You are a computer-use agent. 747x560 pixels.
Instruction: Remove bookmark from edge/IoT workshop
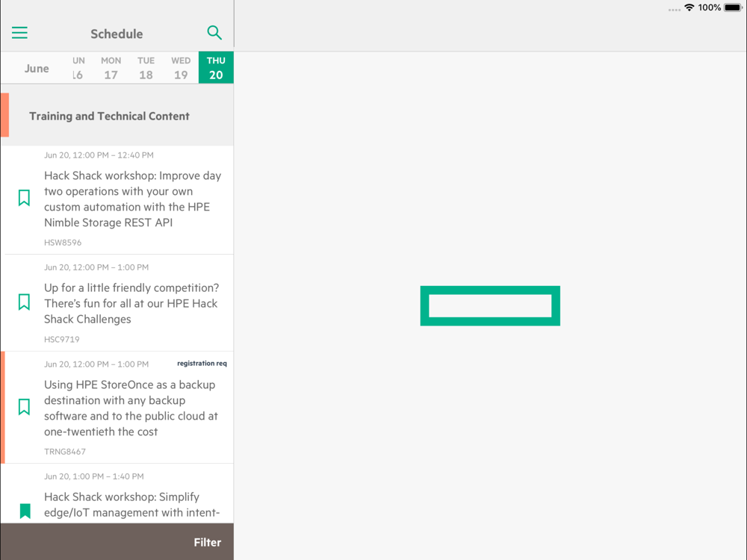[x=25, y=511]
